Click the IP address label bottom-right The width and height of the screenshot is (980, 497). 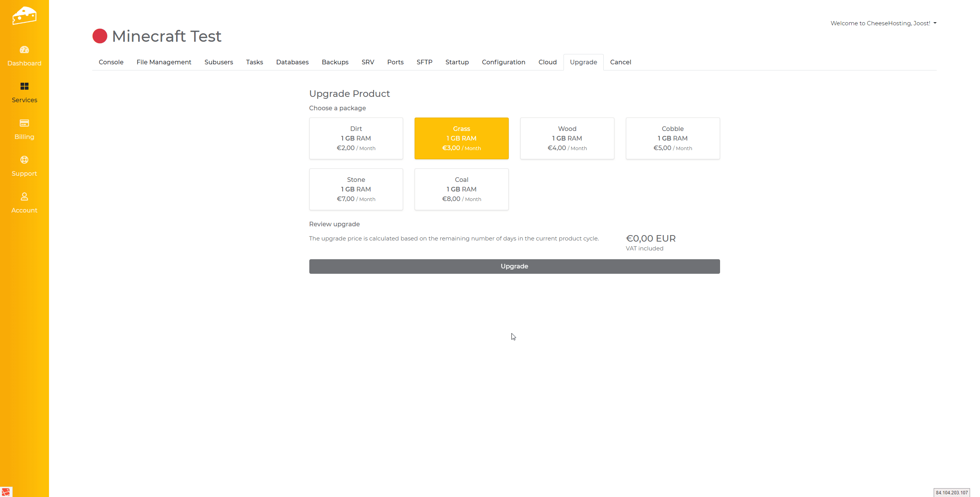pyautogui.click(x=951, y=493)
